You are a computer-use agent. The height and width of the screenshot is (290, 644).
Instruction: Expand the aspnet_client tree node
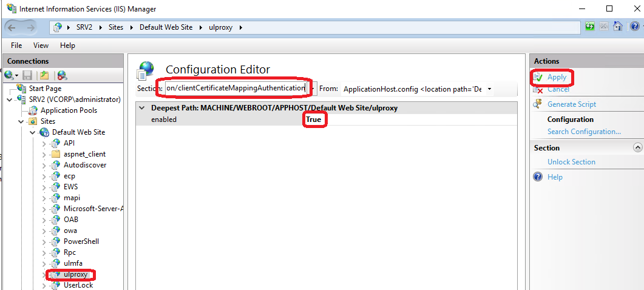tap(44, 154)
